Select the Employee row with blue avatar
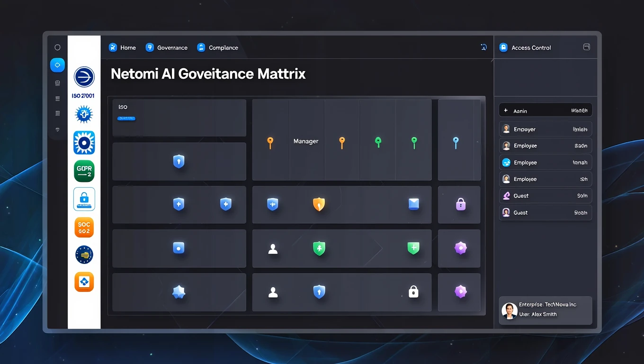The height and width of the screenshot is (364, 644). pos(546,163)
